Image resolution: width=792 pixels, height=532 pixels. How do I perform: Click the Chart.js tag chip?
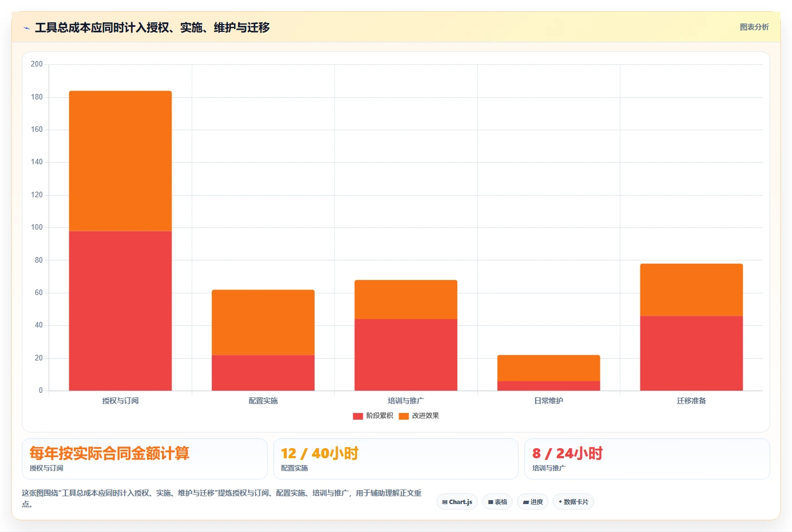tap(457, 502)
